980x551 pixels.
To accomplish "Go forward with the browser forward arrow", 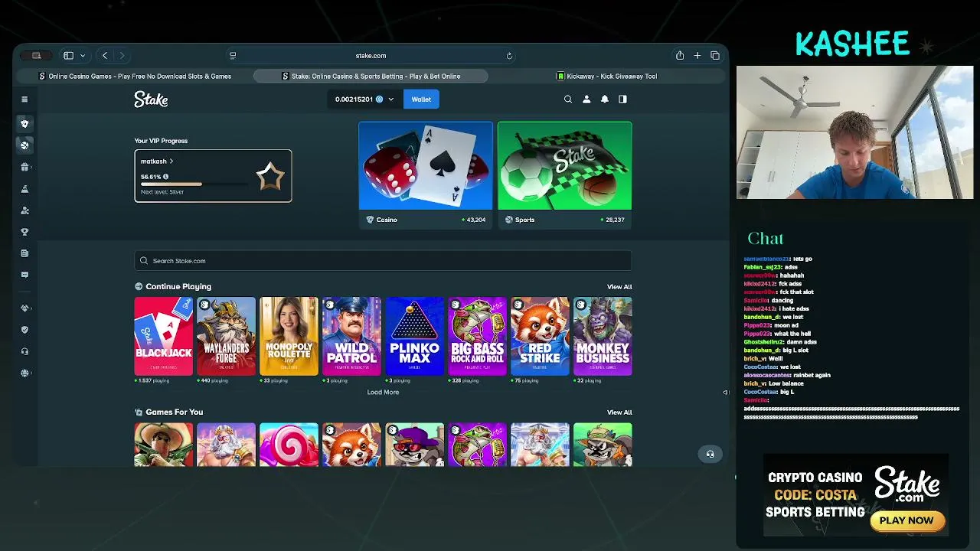I will [x=122, y=55].
